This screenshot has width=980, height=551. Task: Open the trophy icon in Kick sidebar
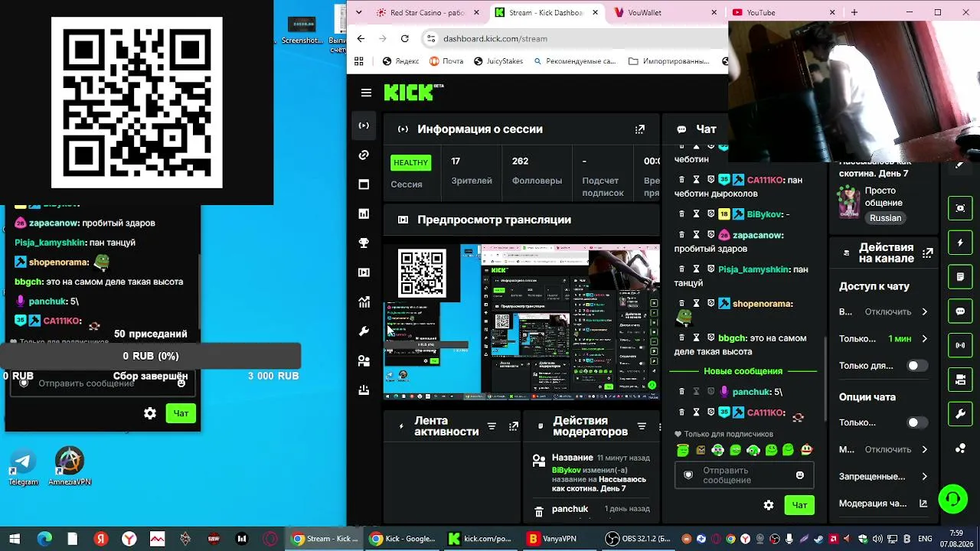pos(364,243)
